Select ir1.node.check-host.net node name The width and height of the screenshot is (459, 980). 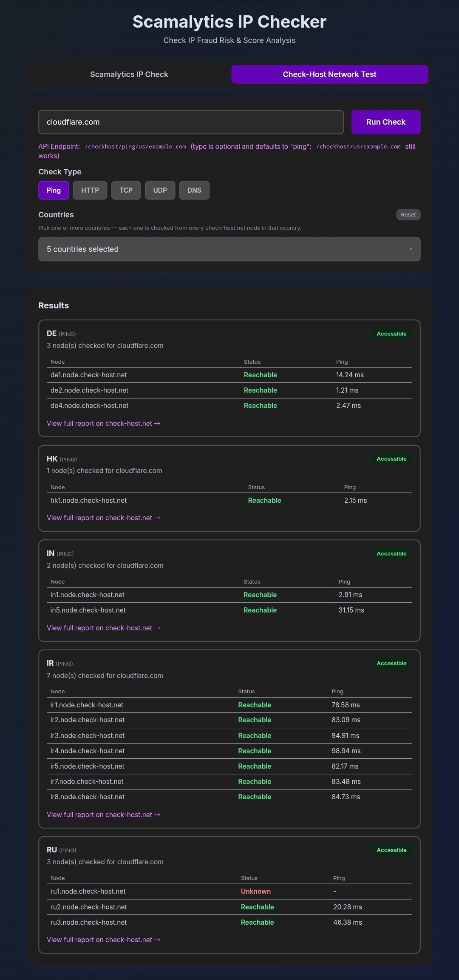point(87,705)
